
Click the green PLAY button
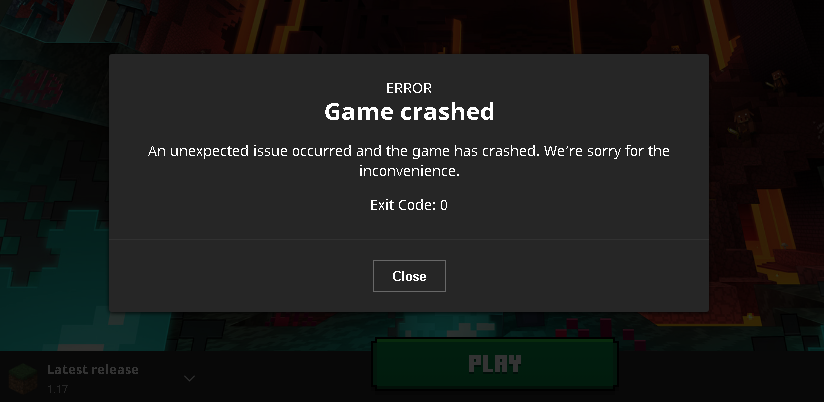tap(495, 364)
